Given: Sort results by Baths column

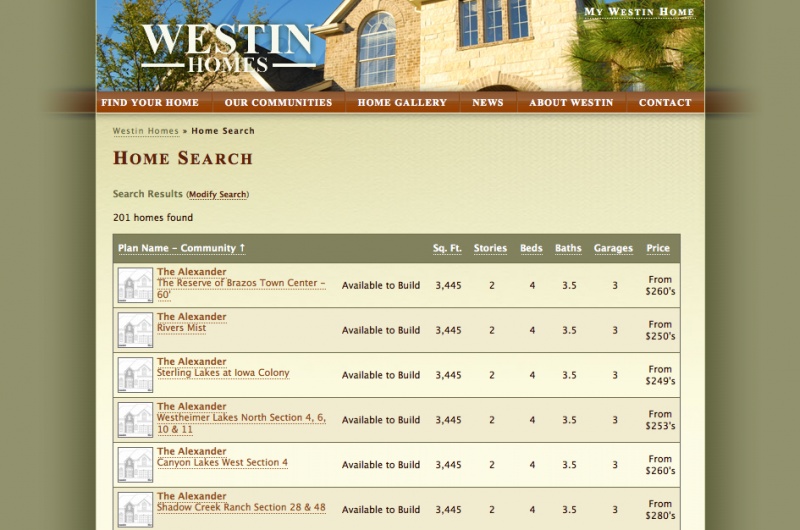Looking at the screenshot, I should click(568, 248).
